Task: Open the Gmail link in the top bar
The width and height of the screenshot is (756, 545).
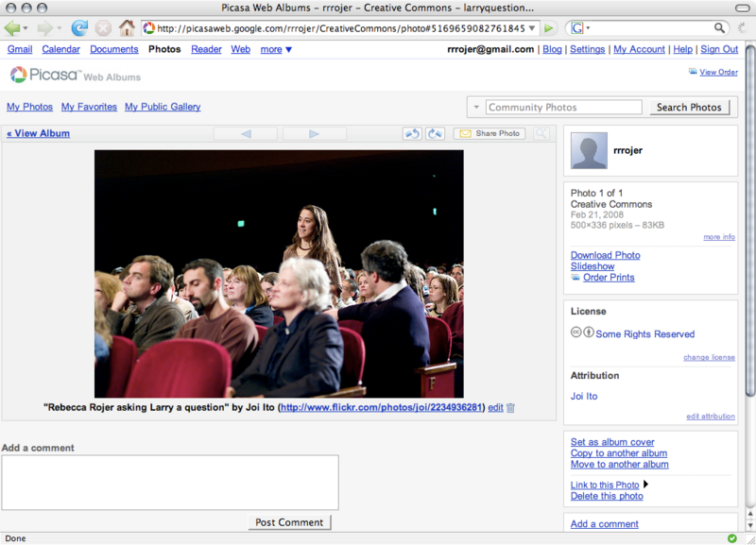Action: [20, 49]
